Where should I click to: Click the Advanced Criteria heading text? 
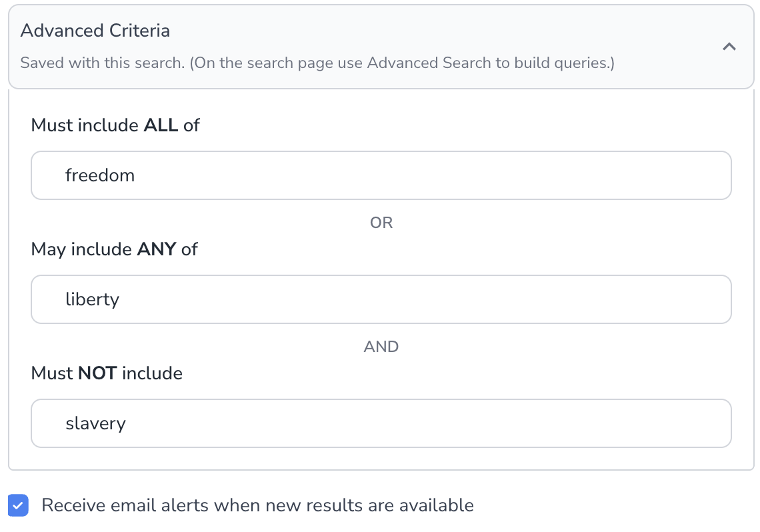95,31
